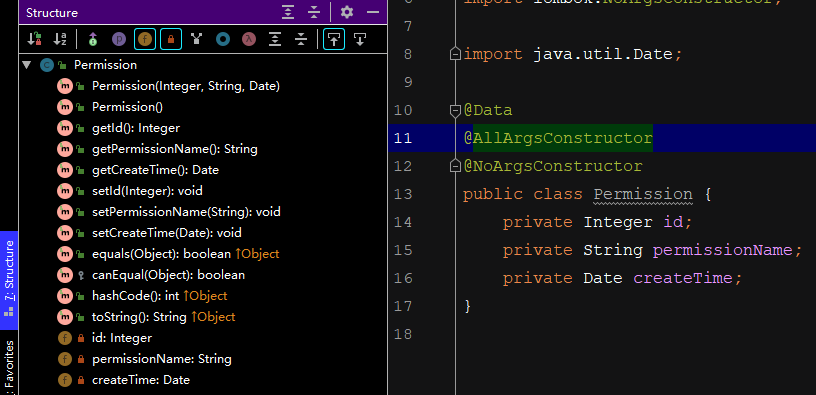Fold annotations at @Data line marker

pyautogui.click(x=455, y=110)
